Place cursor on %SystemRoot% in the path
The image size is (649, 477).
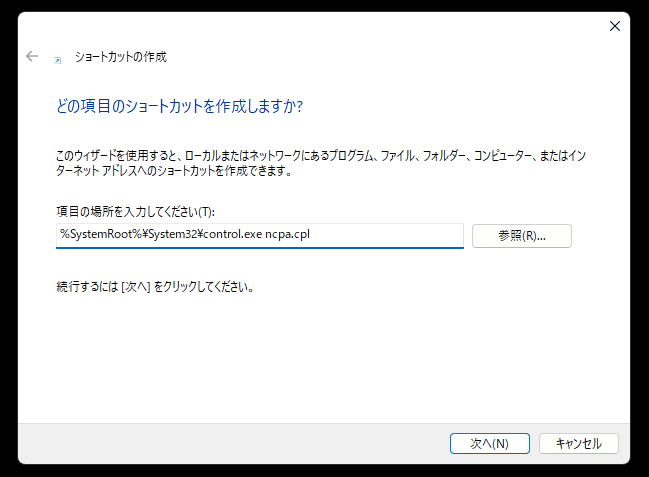point(92,235)
